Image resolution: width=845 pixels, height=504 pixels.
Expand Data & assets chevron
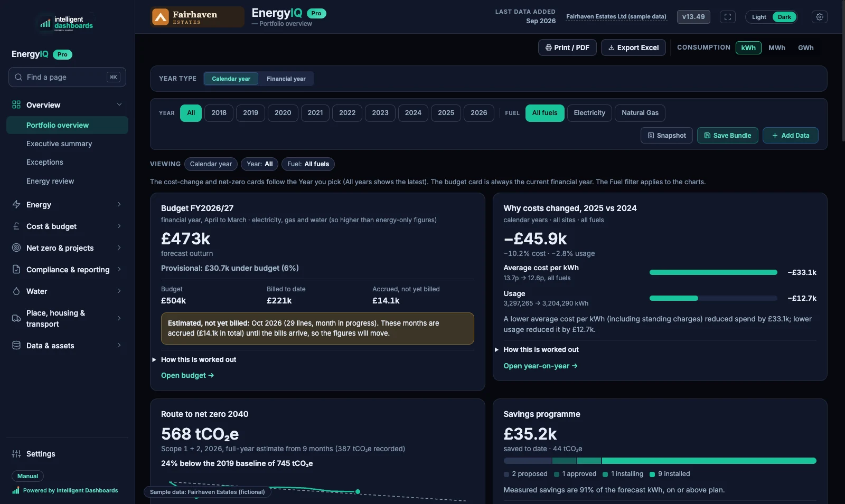pyautogui.click(x=119, y=345)
